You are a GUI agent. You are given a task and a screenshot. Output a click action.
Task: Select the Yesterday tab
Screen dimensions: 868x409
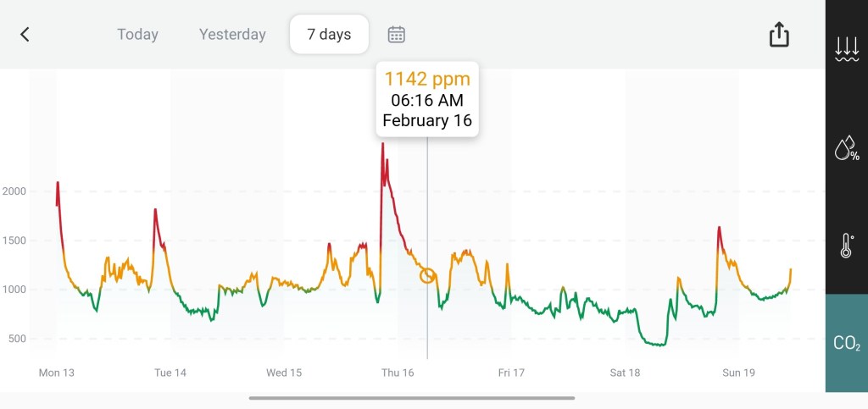point(232,35)
